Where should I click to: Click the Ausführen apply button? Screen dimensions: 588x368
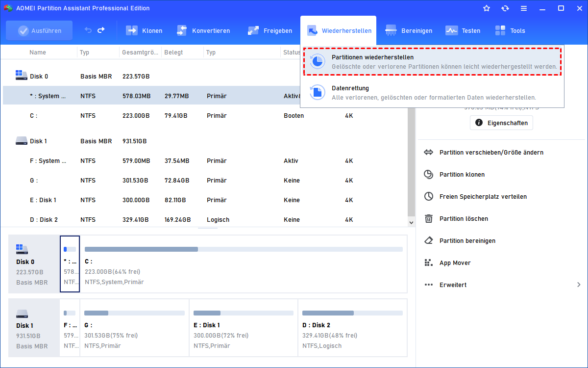[x=39, y=30]
